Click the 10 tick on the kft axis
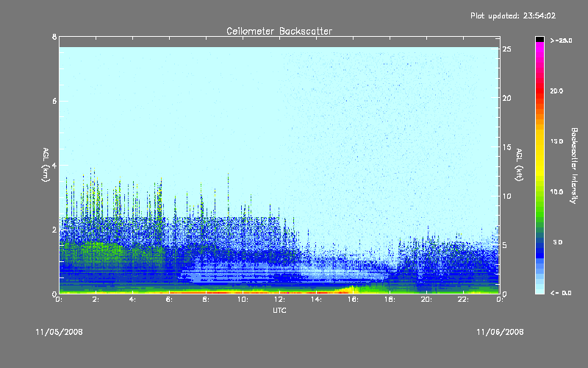The image size is (588, 368). (x=507, y=196)
